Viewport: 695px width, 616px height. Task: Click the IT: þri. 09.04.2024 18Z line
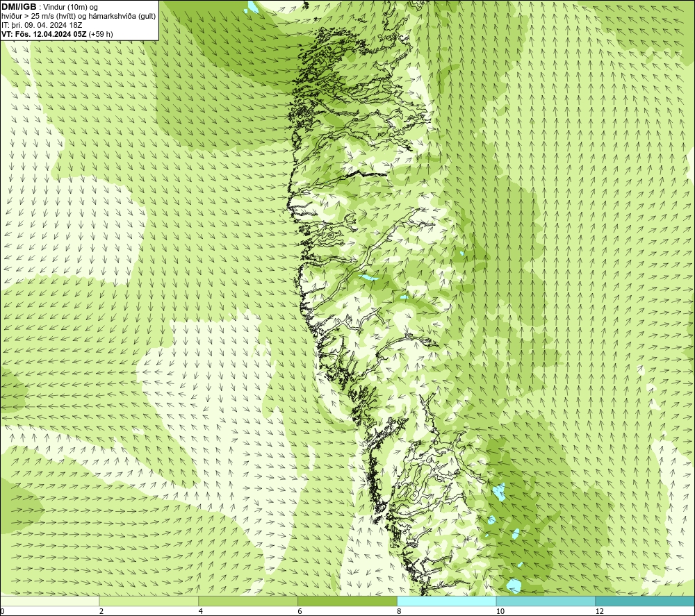tap(42, 25)
